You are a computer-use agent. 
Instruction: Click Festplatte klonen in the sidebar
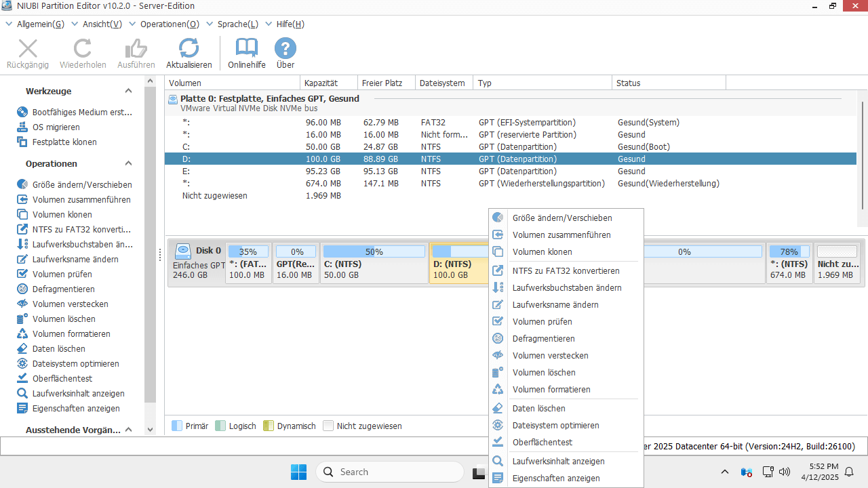[x=64, y=142]
